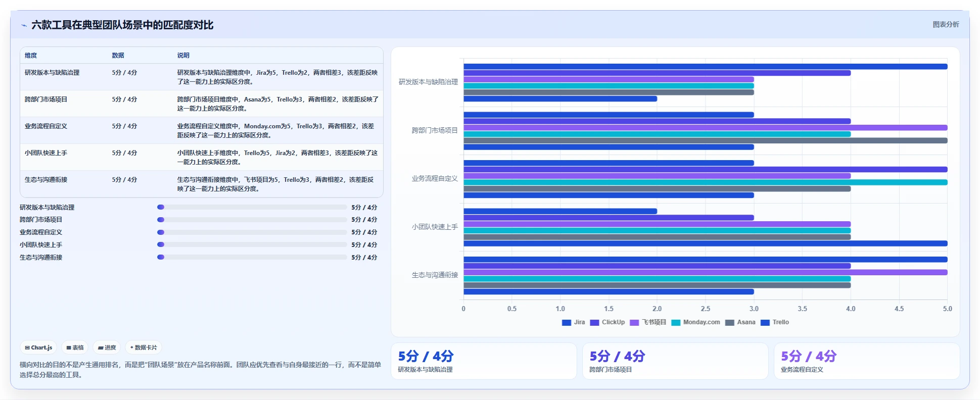Click the 研发版本与缺陷治理 progress bar

click(x=252, y=207)
